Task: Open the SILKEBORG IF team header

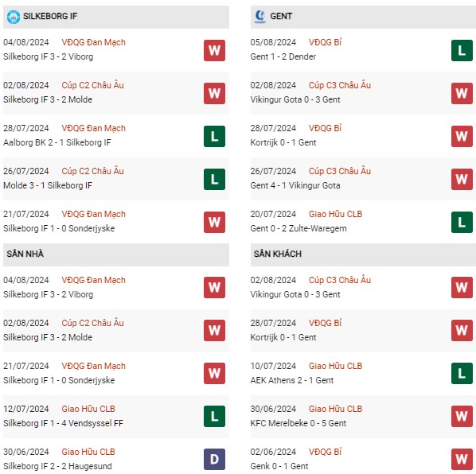Action: 116,17
